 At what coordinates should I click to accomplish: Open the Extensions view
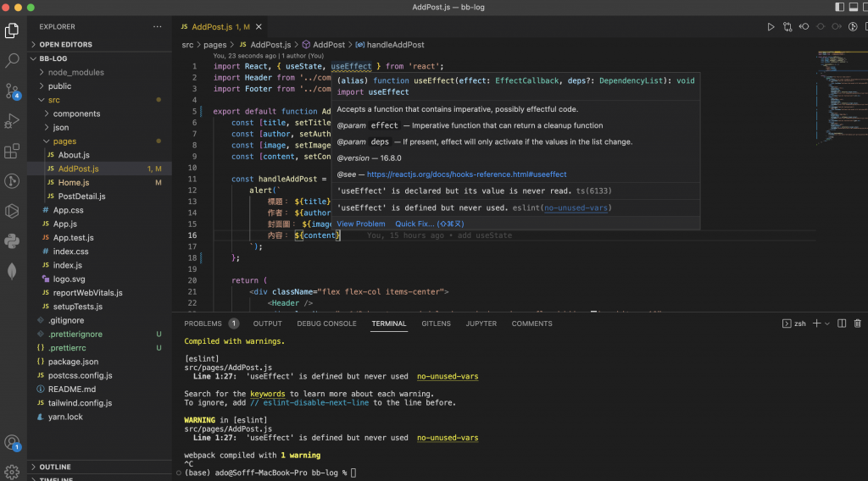pyautogui.click(x=12, y=151)
